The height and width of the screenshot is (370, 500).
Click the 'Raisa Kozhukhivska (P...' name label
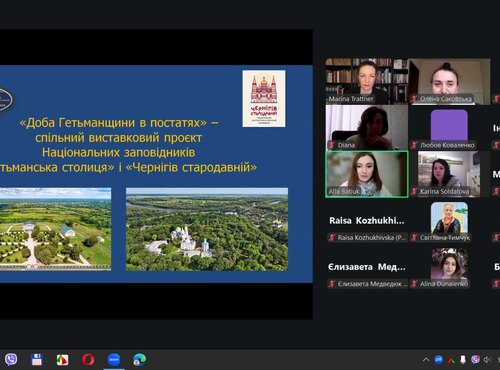click(x=372, y=237)
